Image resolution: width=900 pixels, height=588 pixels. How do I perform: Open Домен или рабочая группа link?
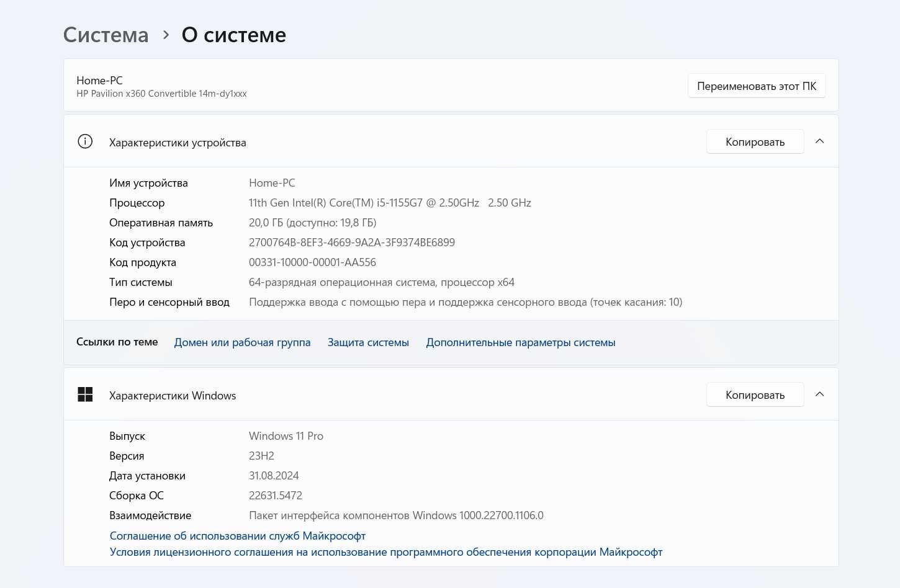pos(242,342)
